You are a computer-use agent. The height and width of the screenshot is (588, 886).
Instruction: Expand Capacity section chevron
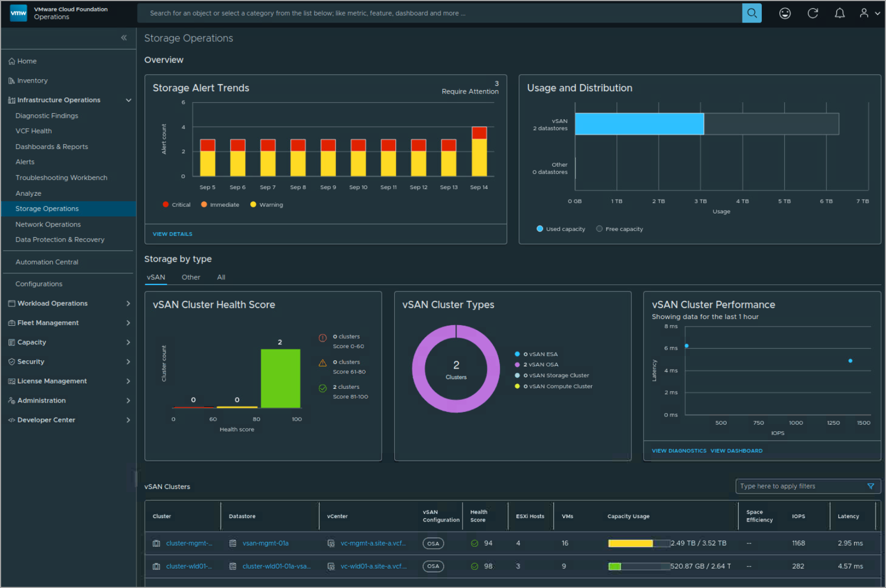click(128, 342)
